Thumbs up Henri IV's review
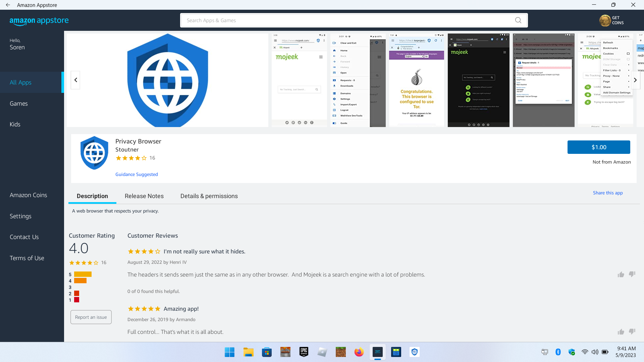The width and height of the screenshot is (644, 362). (x=621, y=275)
